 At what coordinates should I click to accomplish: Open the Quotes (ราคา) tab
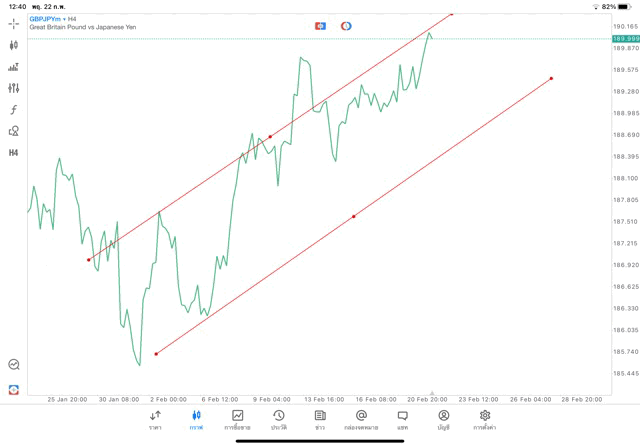(x=155, y=419)
